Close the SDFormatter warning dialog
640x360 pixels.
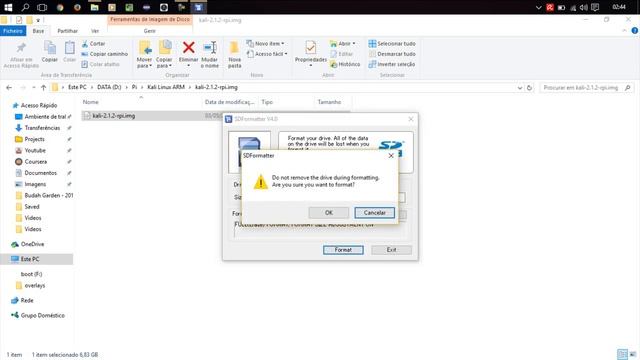click(391, 156)
